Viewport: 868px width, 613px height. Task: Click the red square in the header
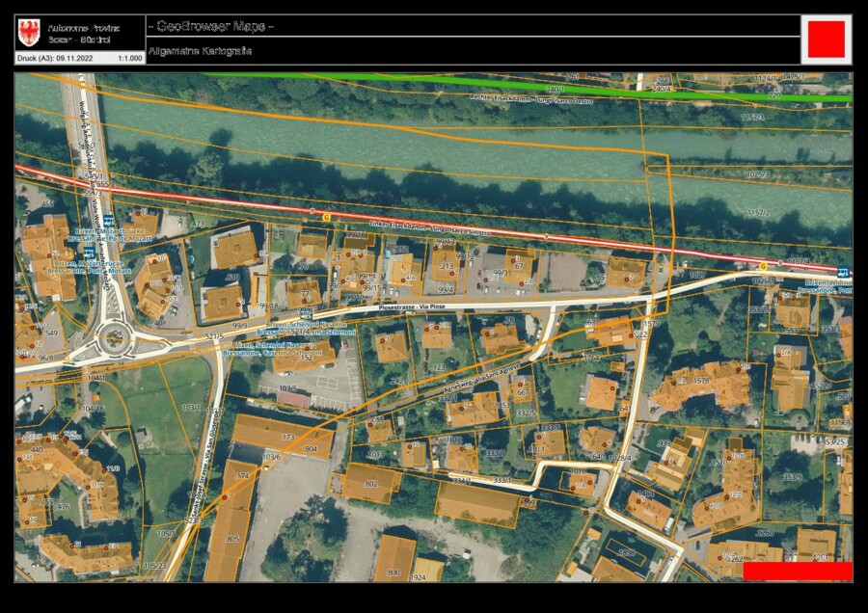pyautogui.click(x=826, y=40)
